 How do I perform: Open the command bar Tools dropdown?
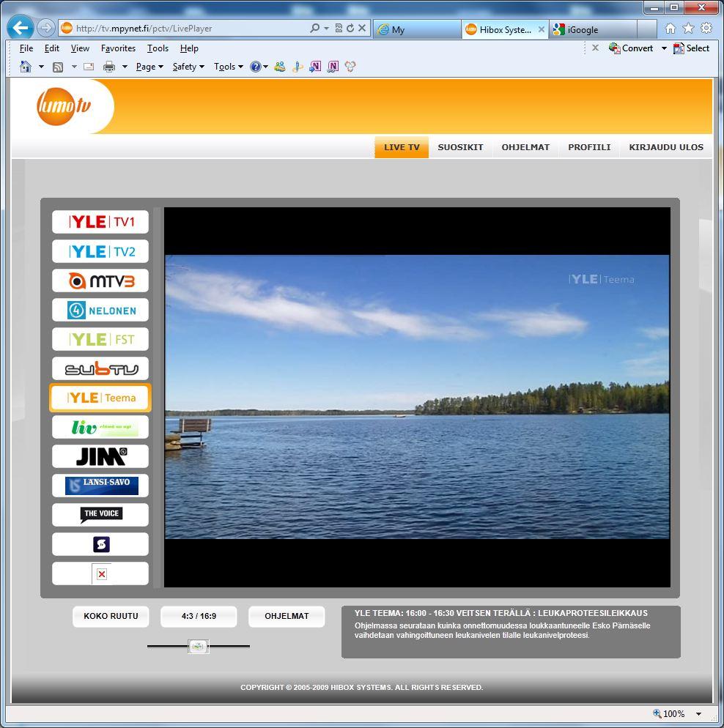click(x=229, y=67)
